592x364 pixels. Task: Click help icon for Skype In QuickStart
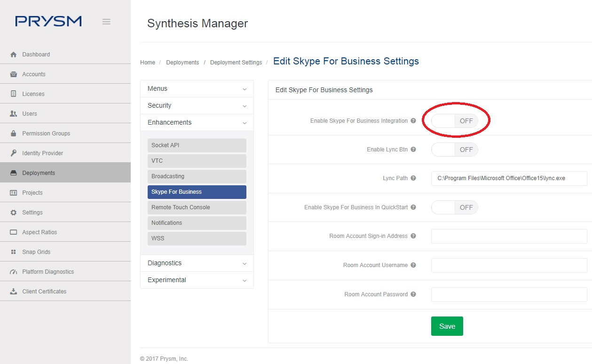click(413, 207)
